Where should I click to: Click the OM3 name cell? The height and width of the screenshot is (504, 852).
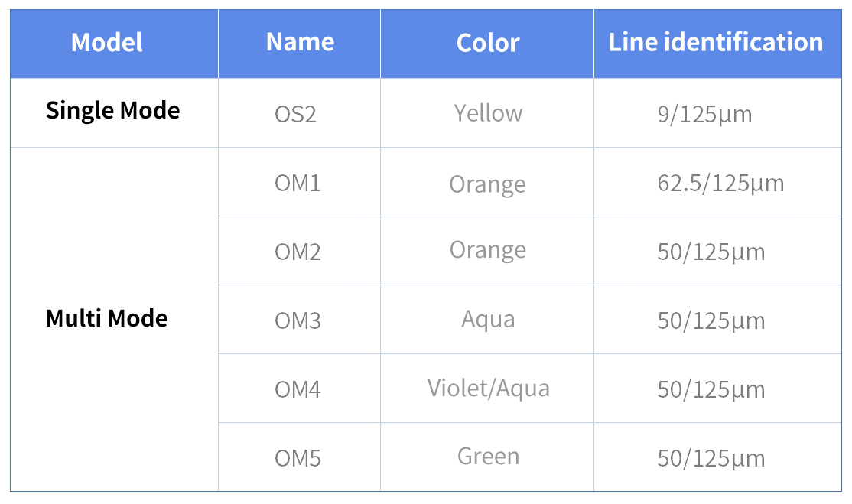299,320
